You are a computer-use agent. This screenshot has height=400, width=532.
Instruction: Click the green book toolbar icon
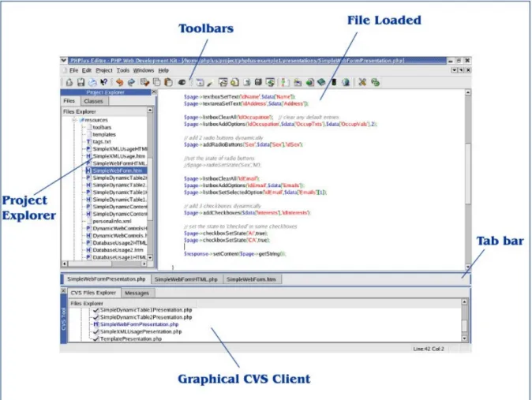(321, 82)
